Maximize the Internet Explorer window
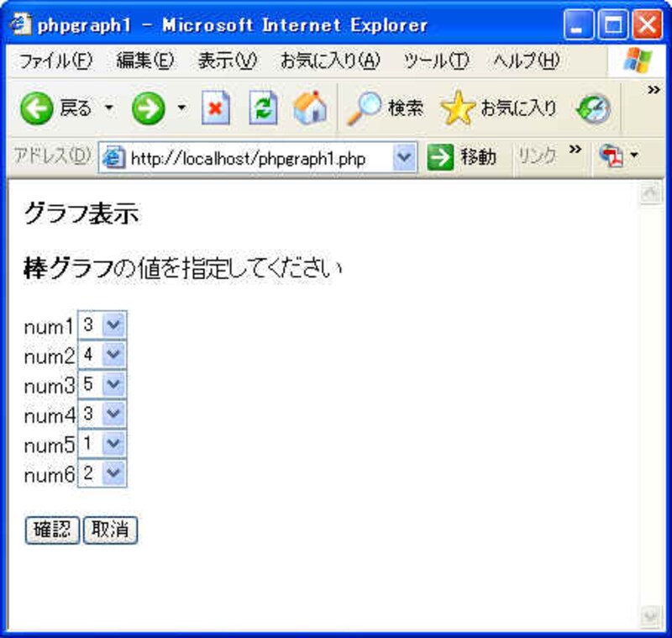Screen dimensions: 672x638 tap(613, 25)
